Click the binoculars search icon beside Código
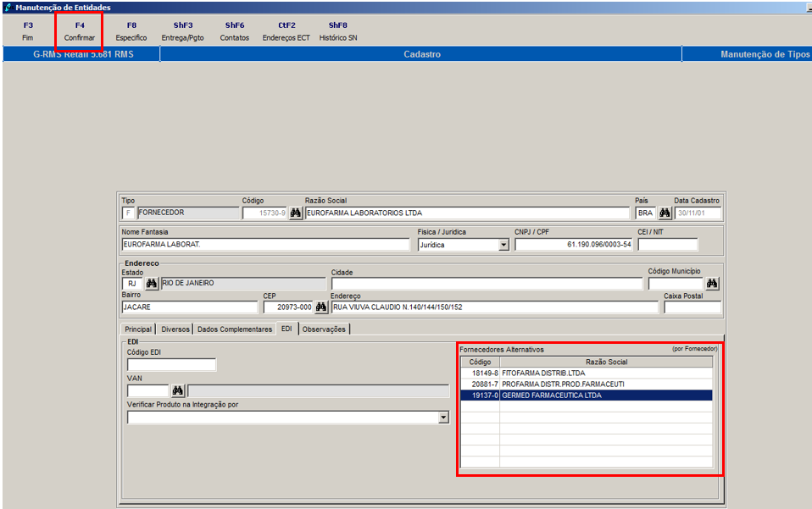The height and width of the screenshot is (509, 812). [x=296, y=213]
